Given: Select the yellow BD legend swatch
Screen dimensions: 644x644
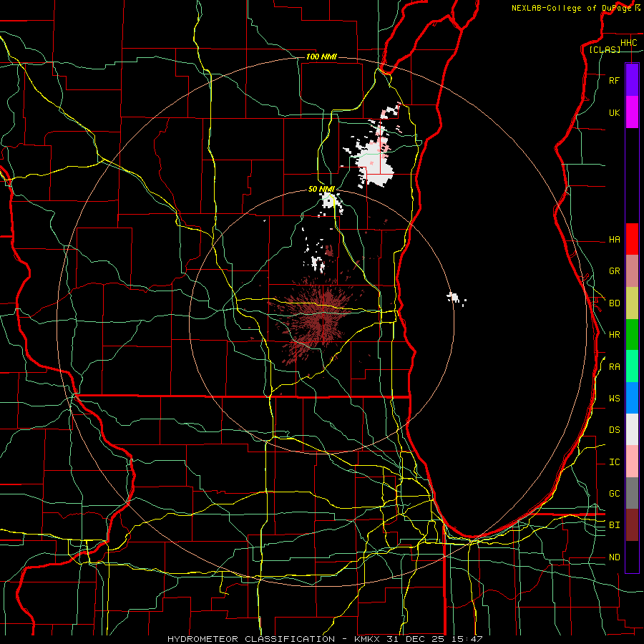Looking at the screenshot, I should [x=632, y=303].
